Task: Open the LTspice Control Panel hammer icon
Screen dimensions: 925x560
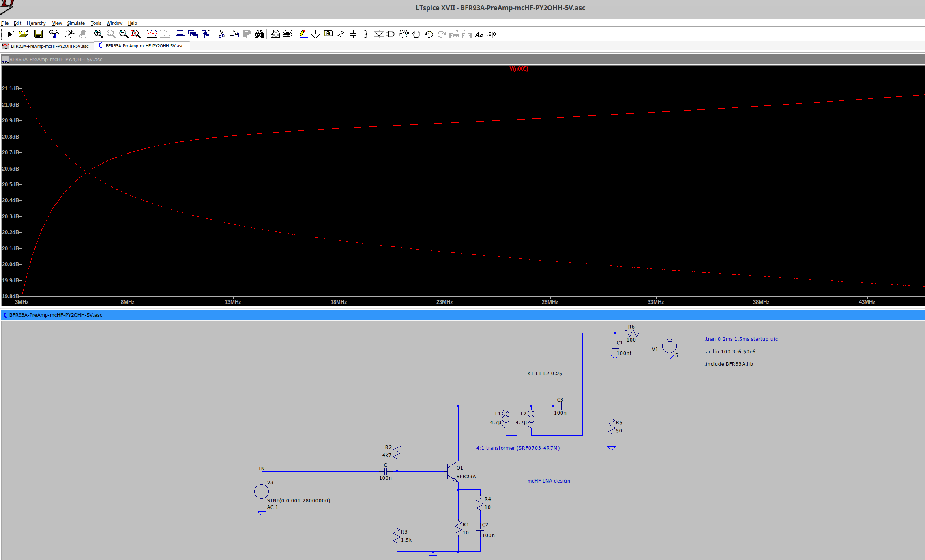Action: coord(54,34)
